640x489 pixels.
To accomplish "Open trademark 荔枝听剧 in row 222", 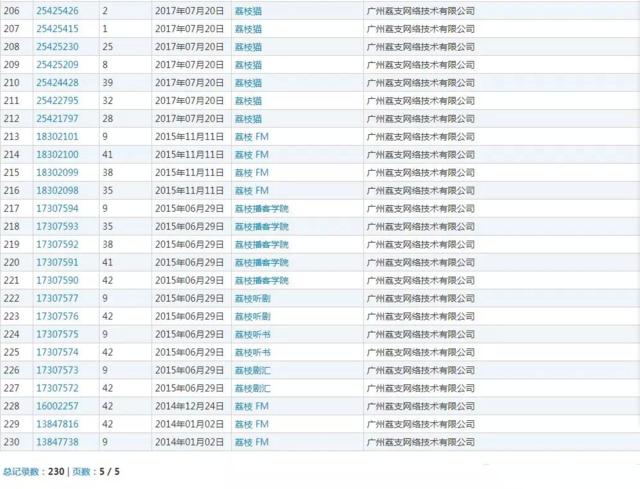I will pos(253,299).
